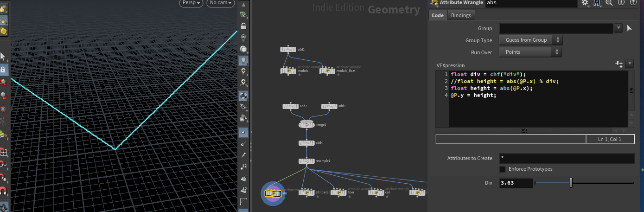Select the modulo wrangle node
Image resolution: width=644 pixels, height=212 pixels.
pyautogui.click(x=288, y=71)
